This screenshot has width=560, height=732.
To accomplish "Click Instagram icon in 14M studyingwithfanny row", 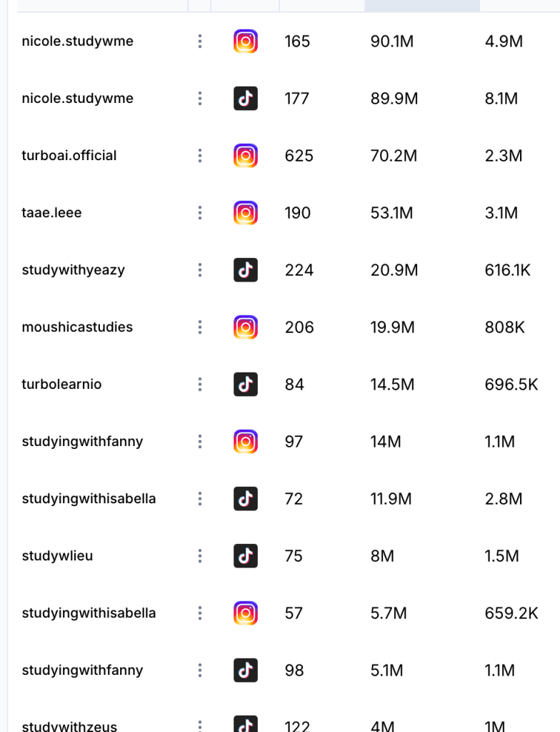I will click(x=246, y=442).
